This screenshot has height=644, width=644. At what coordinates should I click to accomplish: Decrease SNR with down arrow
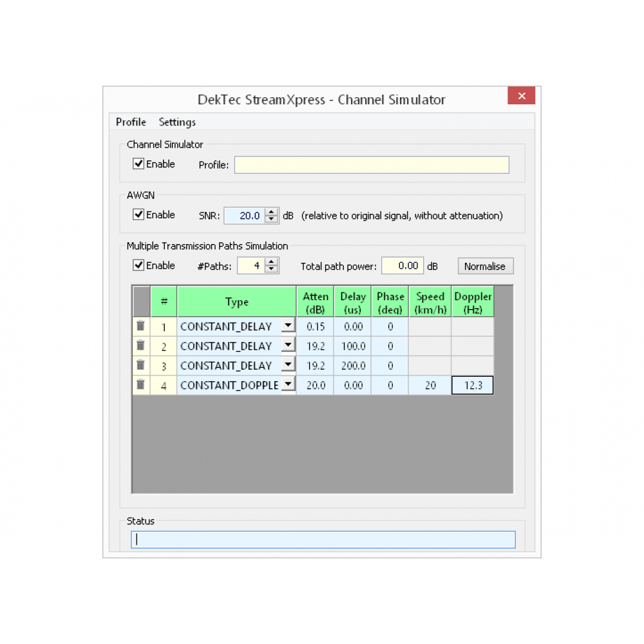click(x=272, y=220)
